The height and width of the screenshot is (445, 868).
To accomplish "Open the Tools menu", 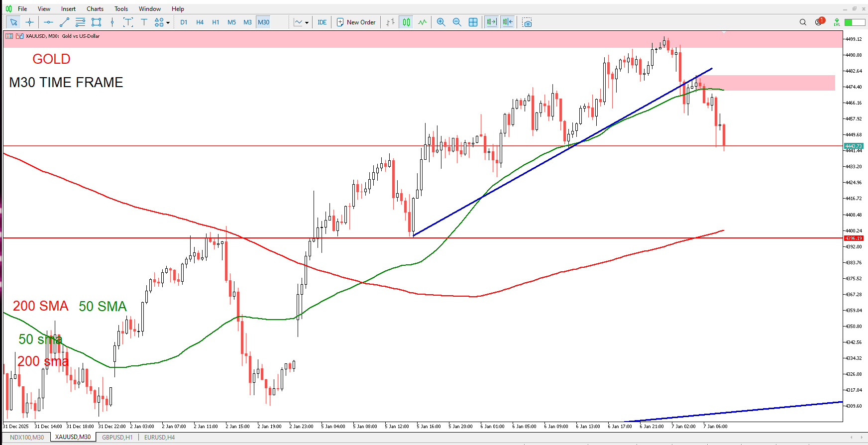I will point(121,8).
